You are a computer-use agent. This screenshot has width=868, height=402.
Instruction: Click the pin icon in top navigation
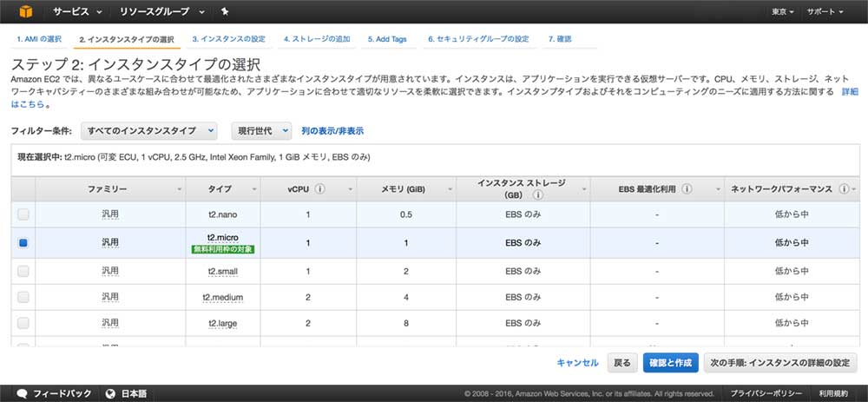click(226, 12)
